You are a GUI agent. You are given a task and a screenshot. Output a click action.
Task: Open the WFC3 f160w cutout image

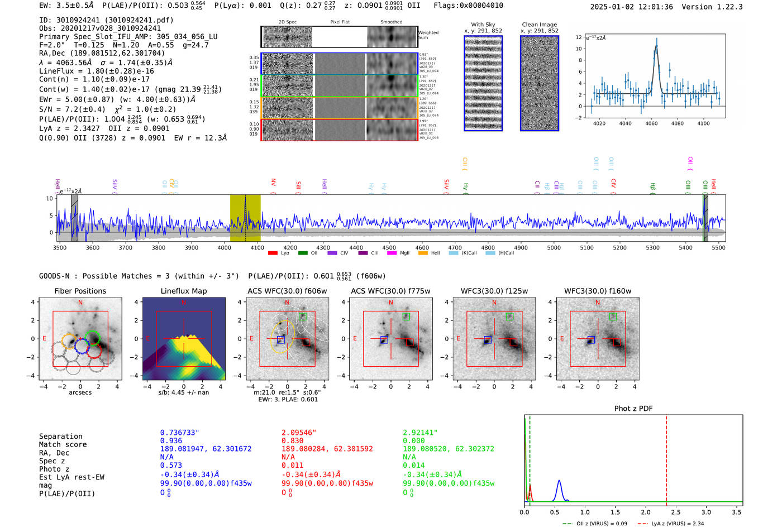point(598,338)
